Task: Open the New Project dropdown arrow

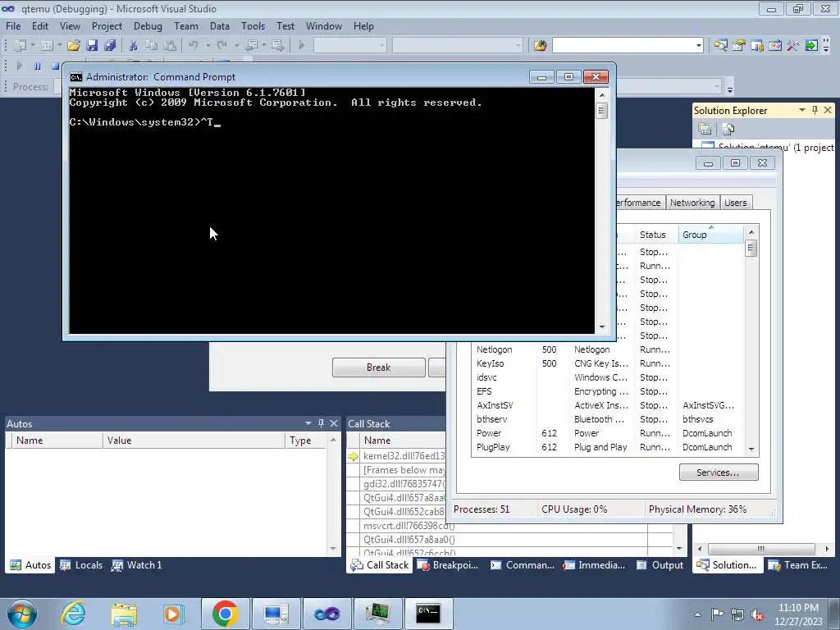Action: click(32, 46)
